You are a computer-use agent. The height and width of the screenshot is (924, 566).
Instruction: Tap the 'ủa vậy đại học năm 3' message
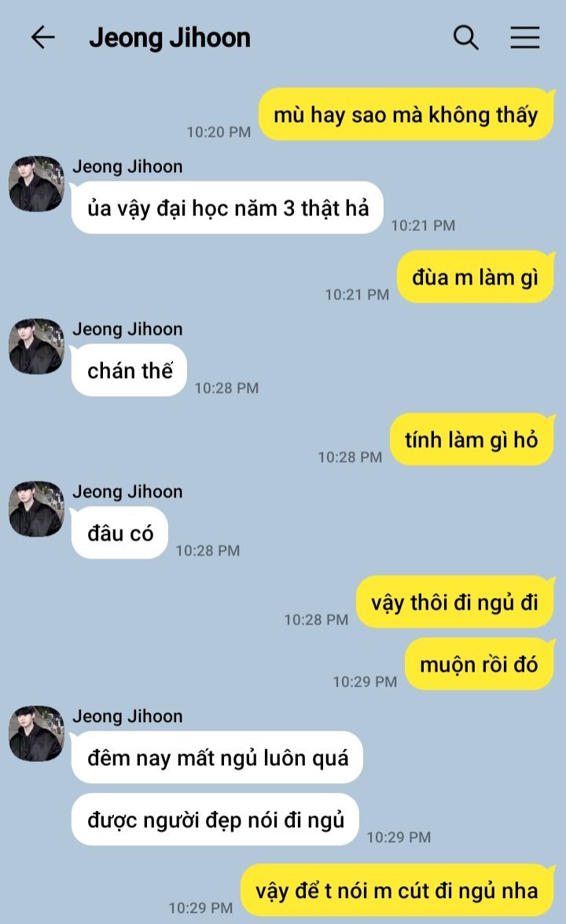coord(228,208)
